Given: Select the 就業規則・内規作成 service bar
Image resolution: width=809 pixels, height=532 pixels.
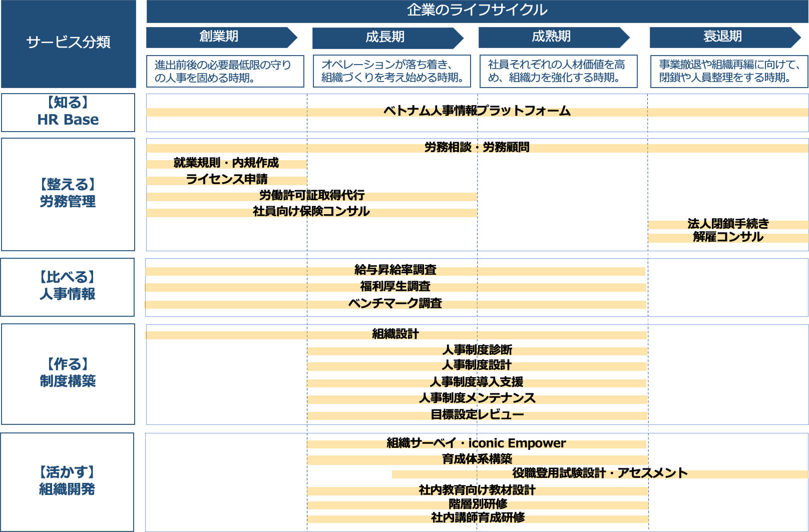Looking at the screenshot, I should [x=226, y=164].
